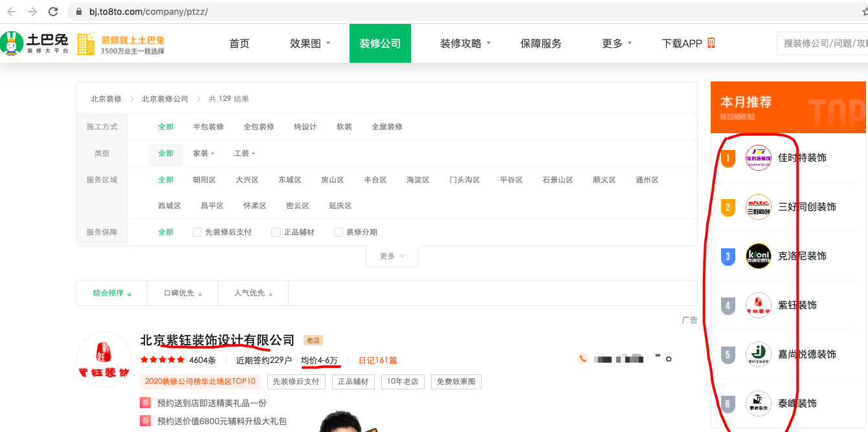
Task: Toggle the 装修分期 checkbox
Action: coord(339,232)
